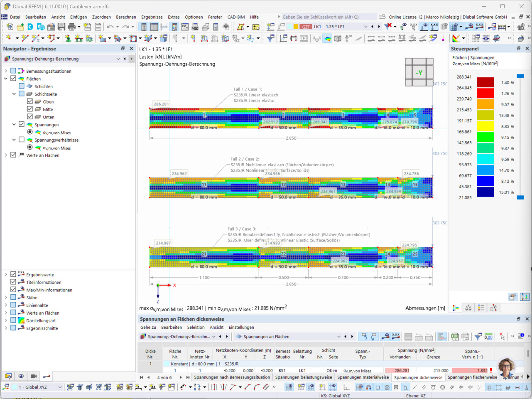Click the isosurface results display icon

[x=328, y=38]
